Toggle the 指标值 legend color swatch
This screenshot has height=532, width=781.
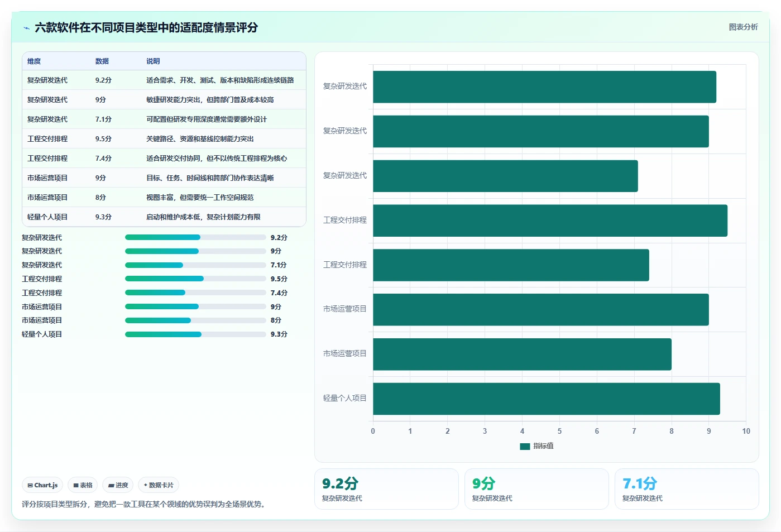pos(525,446)
